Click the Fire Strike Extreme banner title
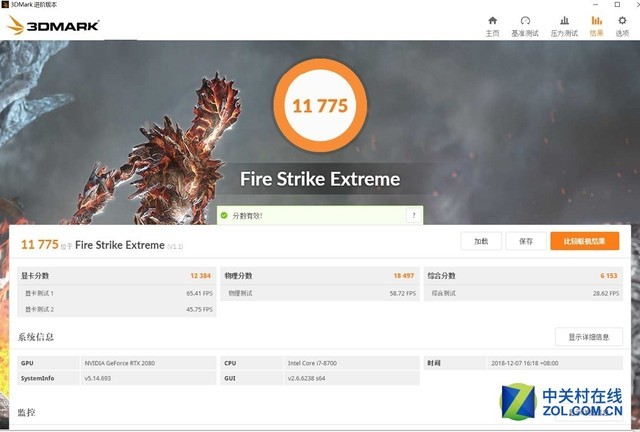The width and height of the screenshot is (640, 432). [x=320, y=179]
